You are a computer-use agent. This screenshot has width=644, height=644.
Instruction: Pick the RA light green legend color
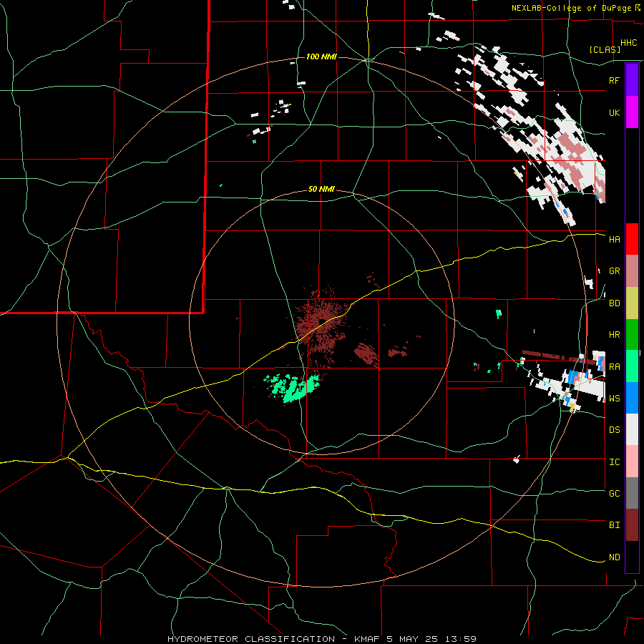tap(632, 366)
